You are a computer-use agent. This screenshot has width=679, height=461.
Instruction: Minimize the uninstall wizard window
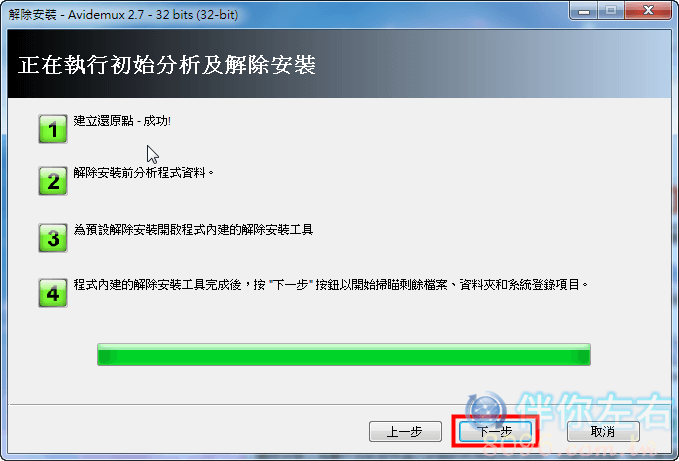pyautogui.click(x=584, y=11)
